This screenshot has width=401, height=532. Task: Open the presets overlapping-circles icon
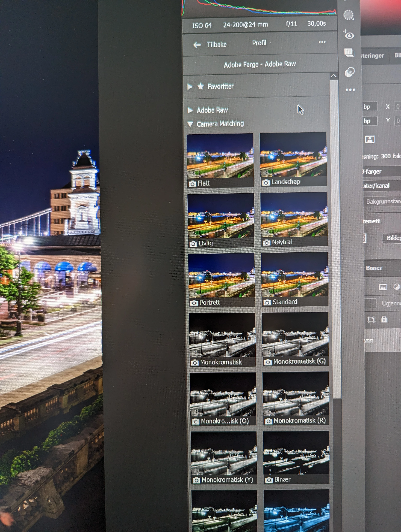click(349, 72)
